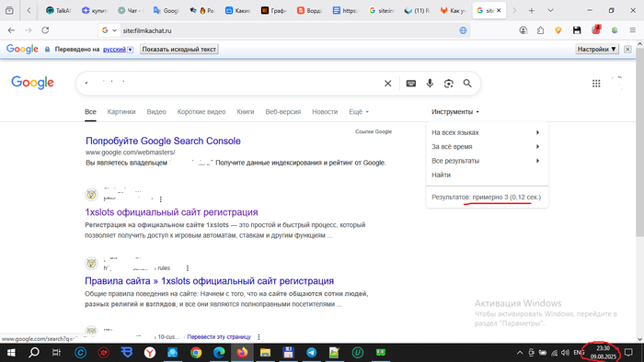Switch to the Веб-версия tab
This screenshot has height=362, width=644.
pos(283,112)
